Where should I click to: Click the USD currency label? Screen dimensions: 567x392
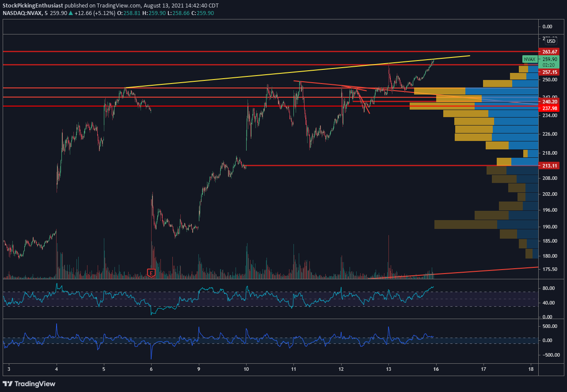551,41
